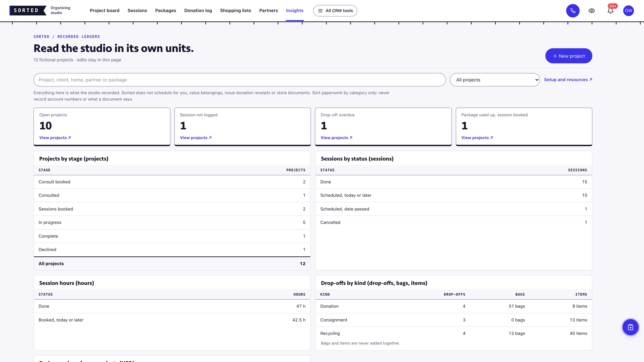Click the phone call icon button
Image resolution: width=644 pixels, height=362 pixels.
(573, 11)
